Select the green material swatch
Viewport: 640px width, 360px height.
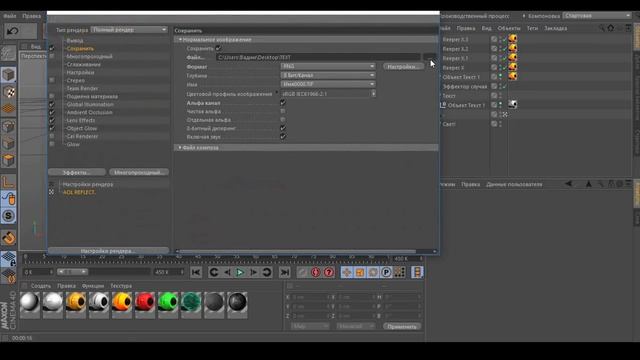tap(168, 303)
